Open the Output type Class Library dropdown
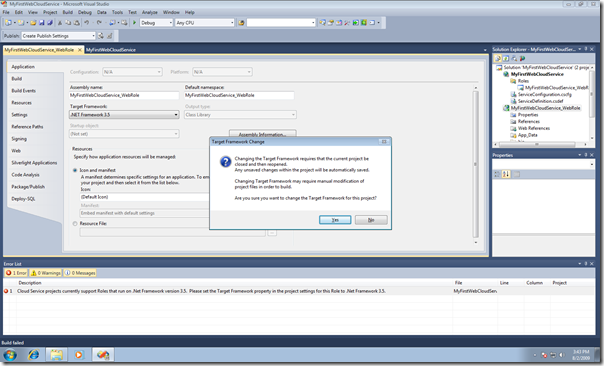This screenshot has height=366, width=604. click(x=240, y=114)
